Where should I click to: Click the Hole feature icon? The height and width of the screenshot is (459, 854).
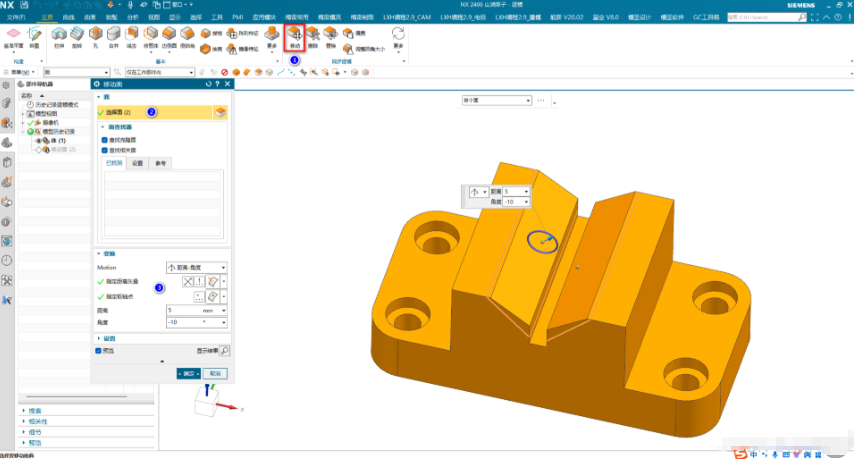tap(95, 37)
